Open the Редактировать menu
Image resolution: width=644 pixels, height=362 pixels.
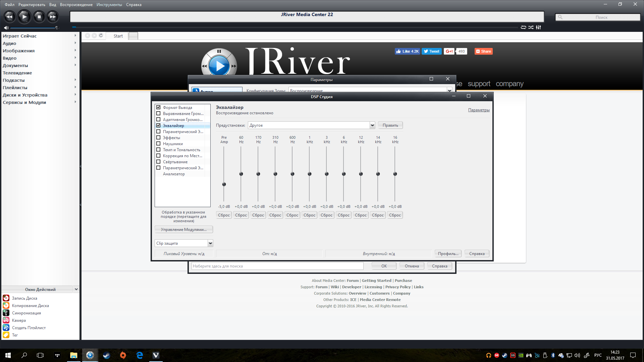pos(32,5)
